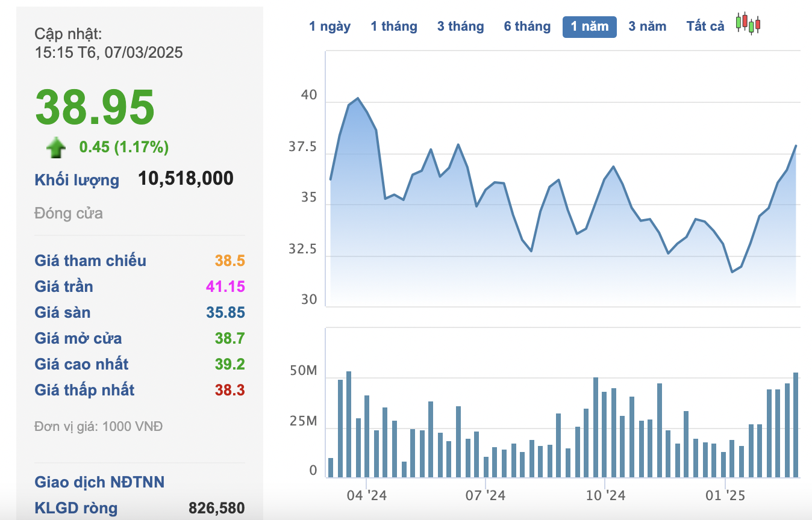Click the "Giá tham chiếu" label
This screenshot has width=812, height=520.
(x=90, y=261)
